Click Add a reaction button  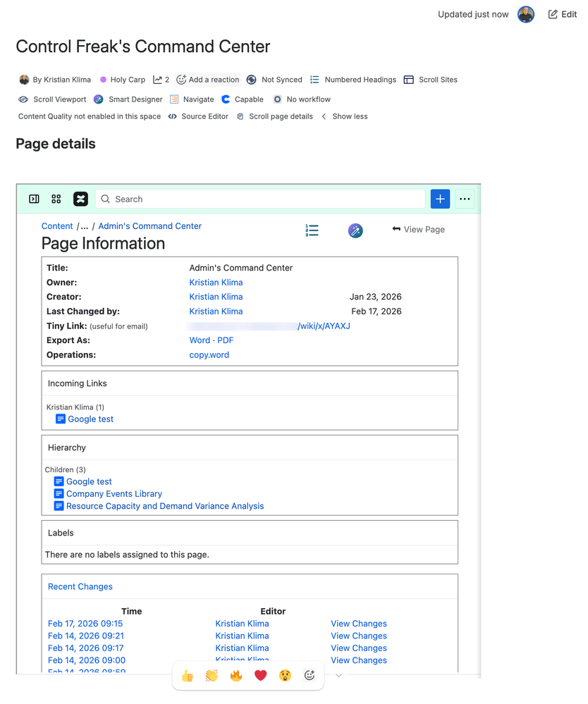click(x=208, y=80)
